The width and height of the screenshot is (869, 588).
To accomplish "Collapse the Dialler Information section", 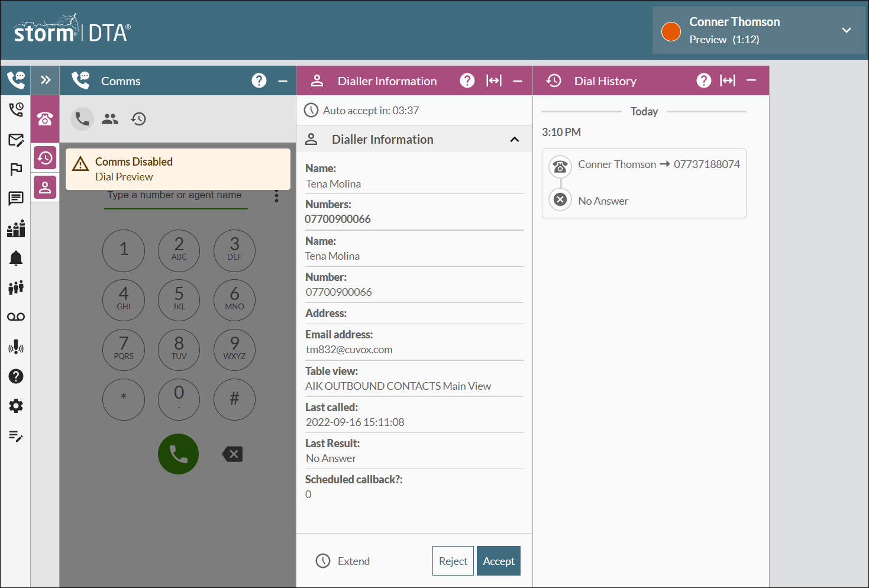I will 514,140.
